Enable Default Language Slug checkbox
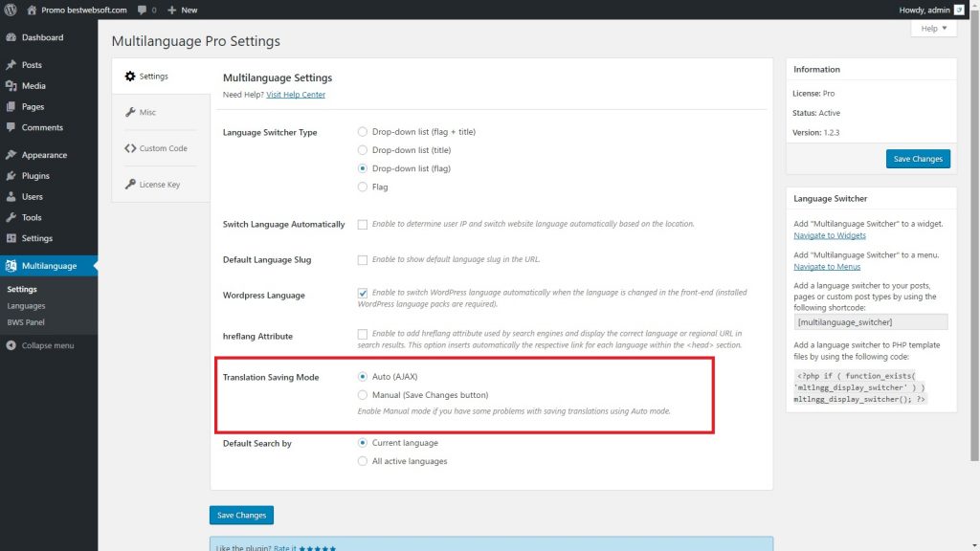980x551 pixels. pos(363,260)
